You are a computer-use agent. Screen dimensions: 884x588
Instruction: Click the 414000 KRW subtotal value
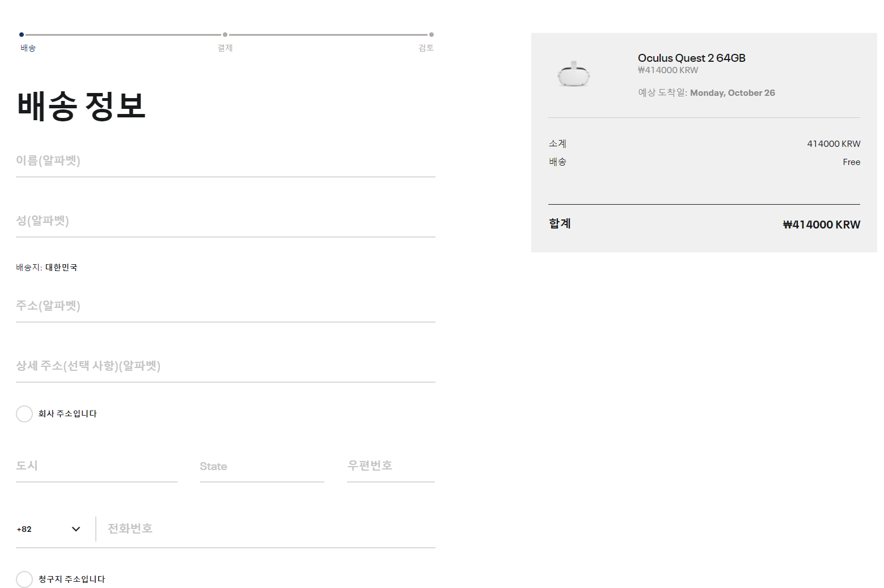pos(834,144)
